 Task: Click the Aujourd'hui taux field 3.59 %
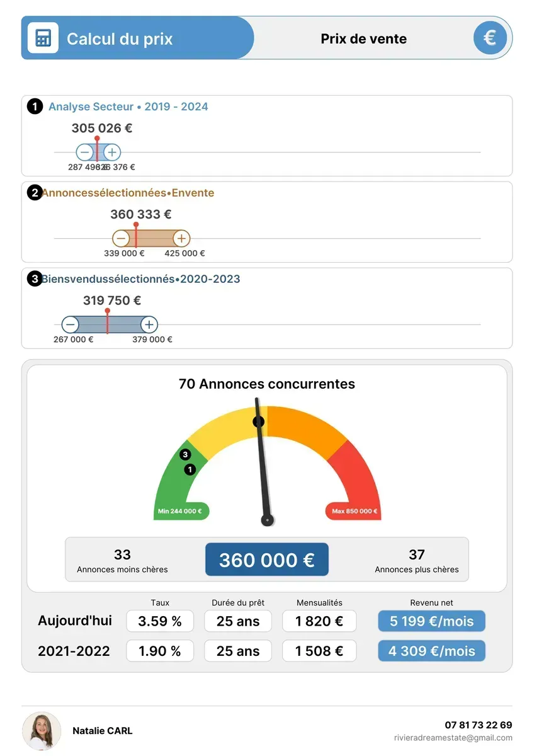pos(160,621)
